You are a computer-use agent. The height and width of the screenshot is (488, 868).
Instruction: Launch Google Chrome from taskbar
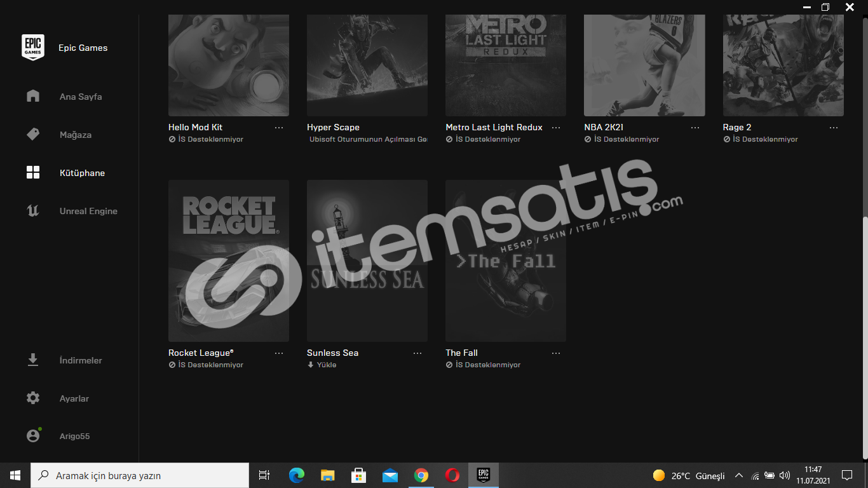[421, 475]
